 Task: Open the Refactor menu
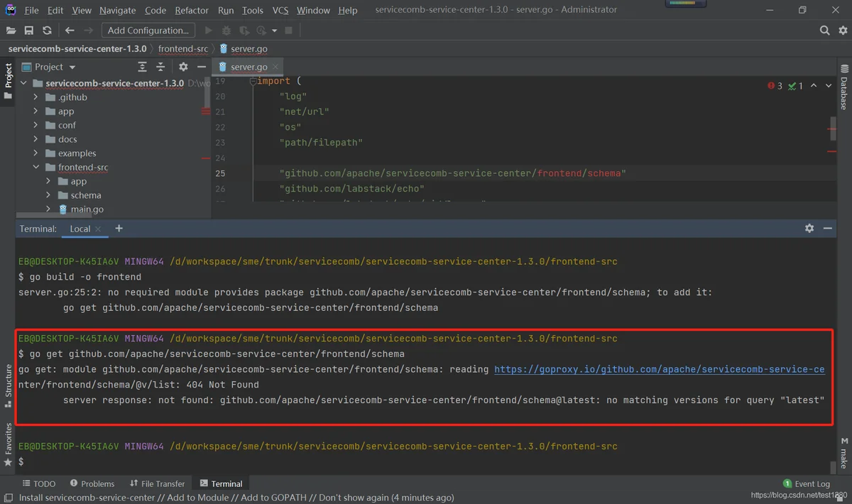(192, 10)
